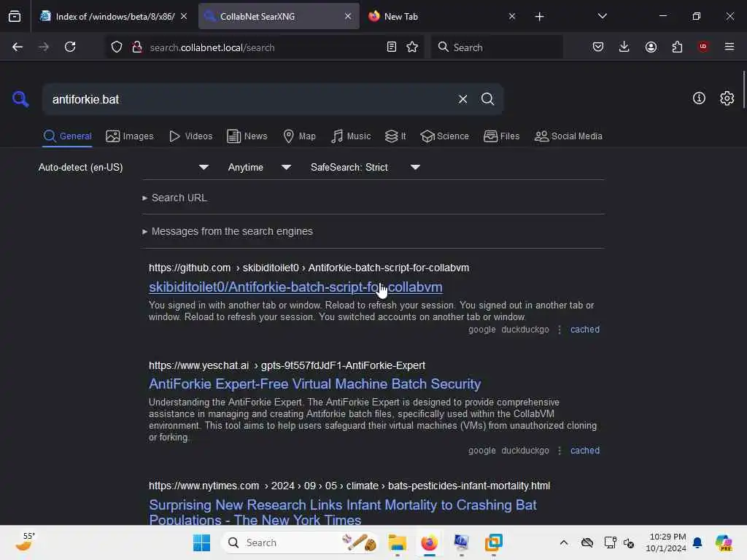The height and width of the screenshot is (560, 747).
Task: Open the New York Times bat research result
Action: pos(343,512)
